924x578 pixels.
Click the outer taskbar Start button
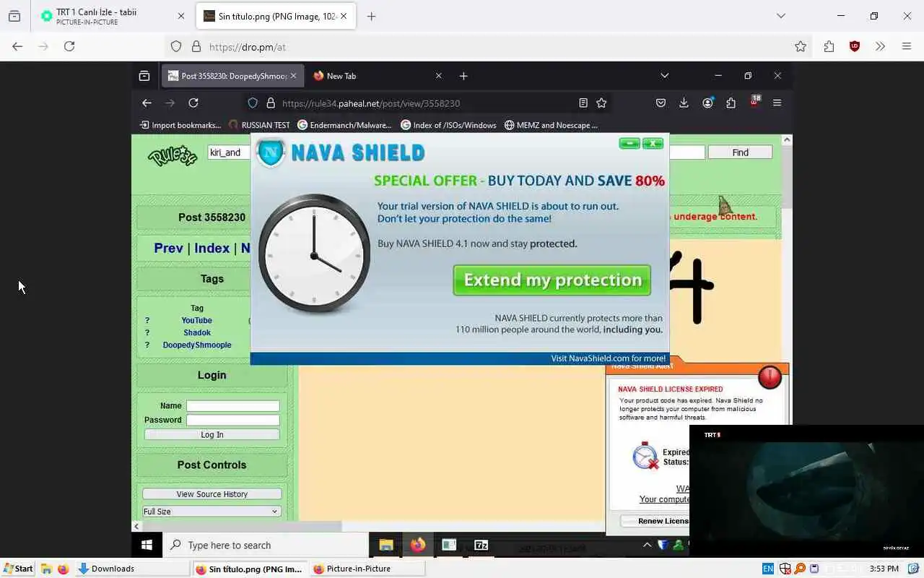[17, 569]
